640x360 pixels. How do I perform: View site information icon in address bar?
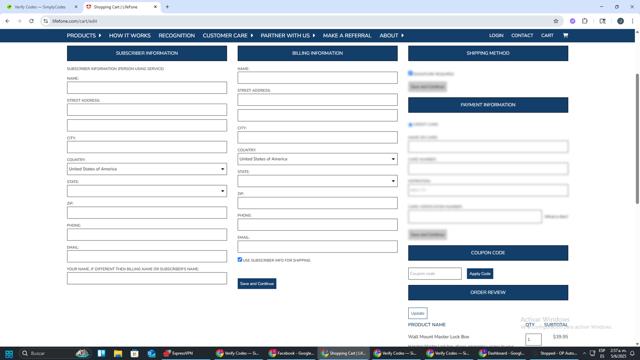[45, 21]
